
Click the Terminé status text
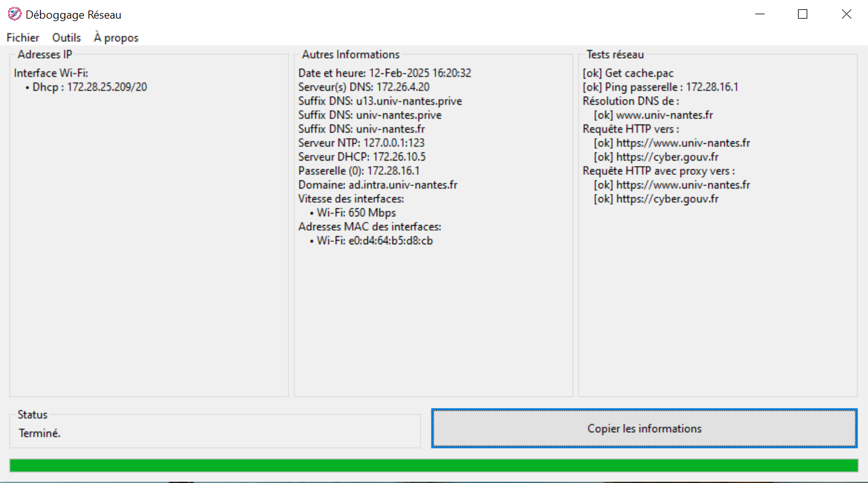tap(40, 433)
